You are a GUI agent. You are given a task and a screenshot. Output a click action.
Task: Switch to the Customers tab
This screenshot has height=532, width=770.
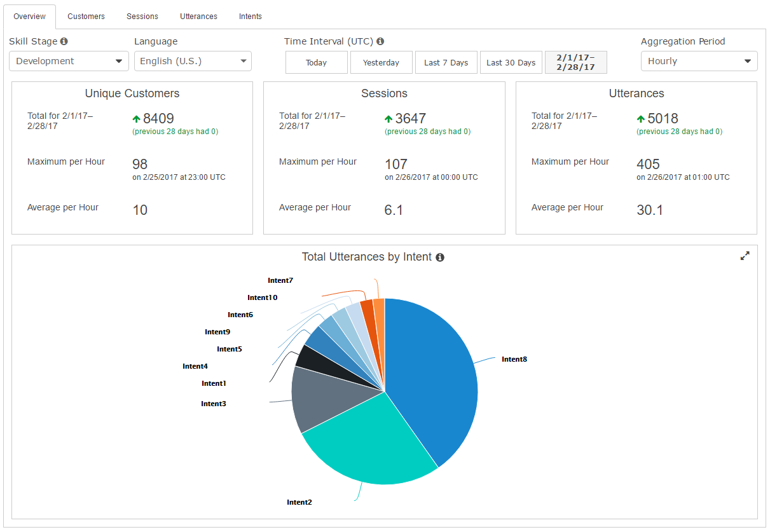(x=86, y=17)
